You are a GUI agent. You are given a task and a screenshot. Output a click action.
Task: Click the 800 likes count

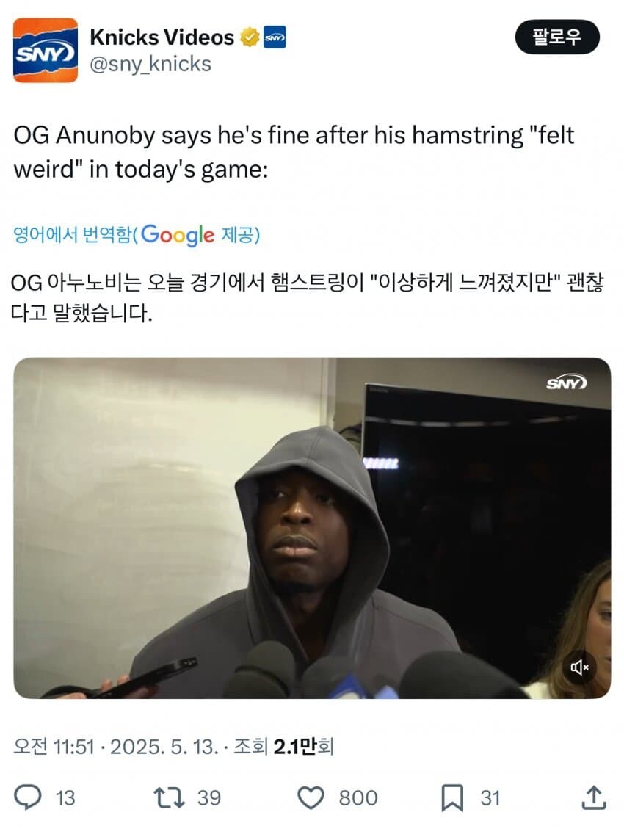358,797
